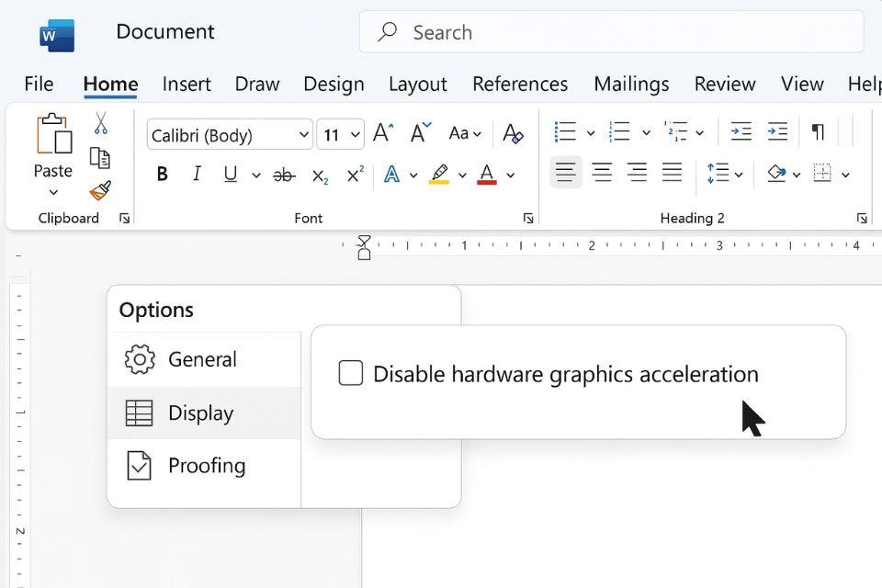Toggle superscript formatting

click(355, 175)
